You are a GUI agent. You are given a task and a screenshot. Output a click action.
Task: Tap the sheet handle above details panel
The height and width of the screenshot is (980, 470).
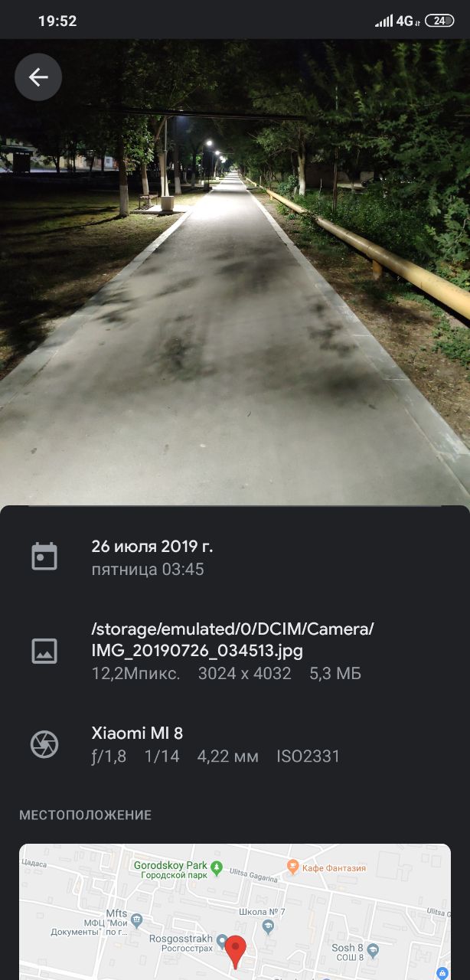235,506
